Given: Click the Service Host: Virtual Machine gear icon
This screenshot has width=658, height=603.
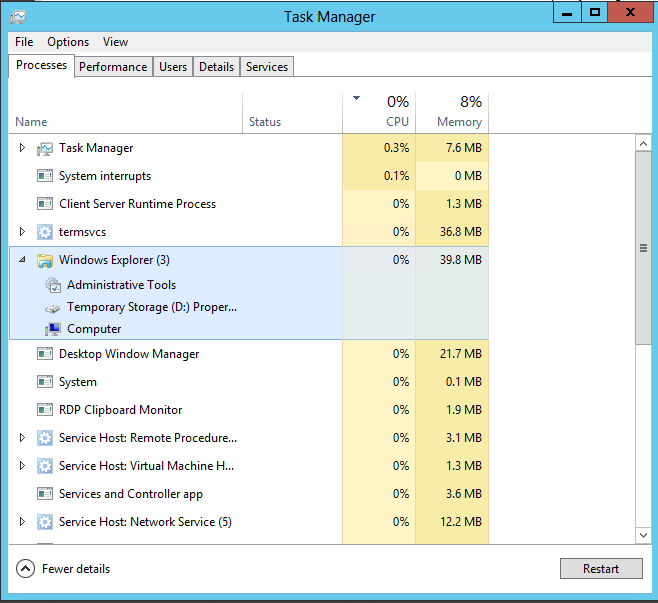Looking at the screenshot, I should point(44,466).
